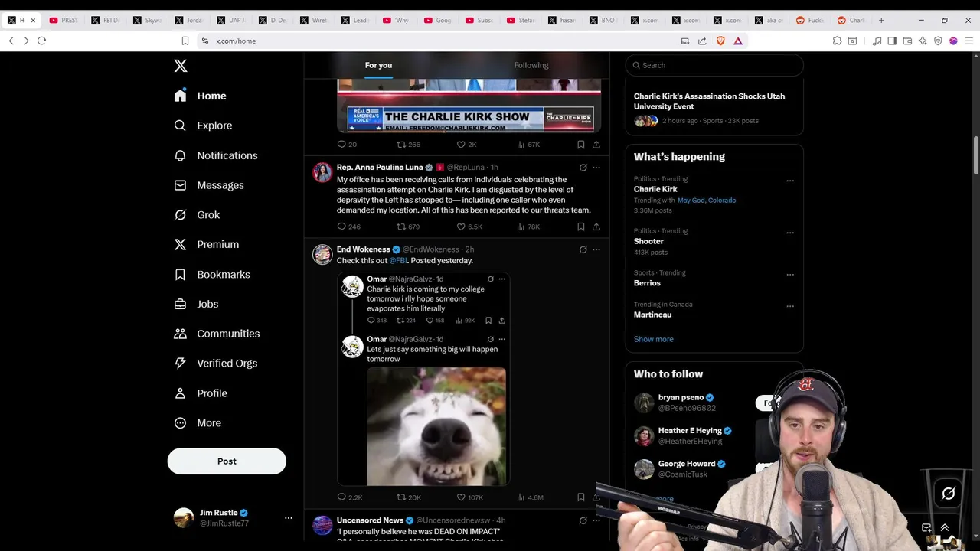Open Jobs in the sidebar
The image size is (980, 551).
196,304
